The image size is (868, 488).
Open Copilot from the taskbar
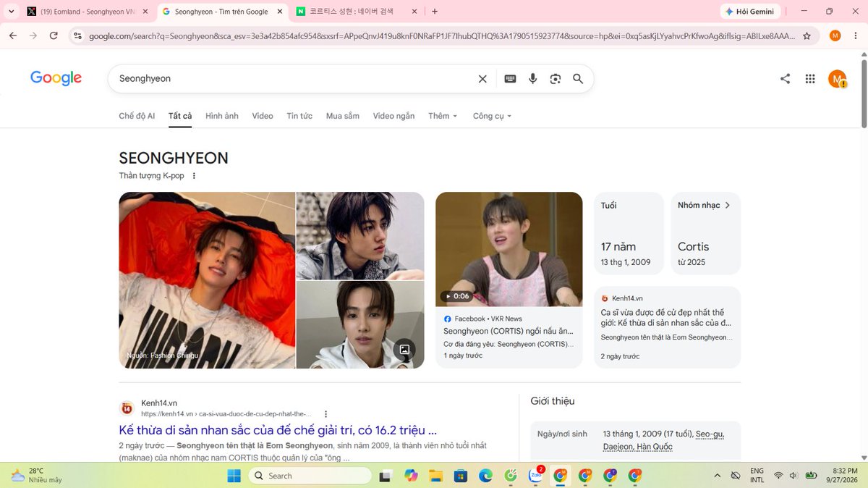411,476
